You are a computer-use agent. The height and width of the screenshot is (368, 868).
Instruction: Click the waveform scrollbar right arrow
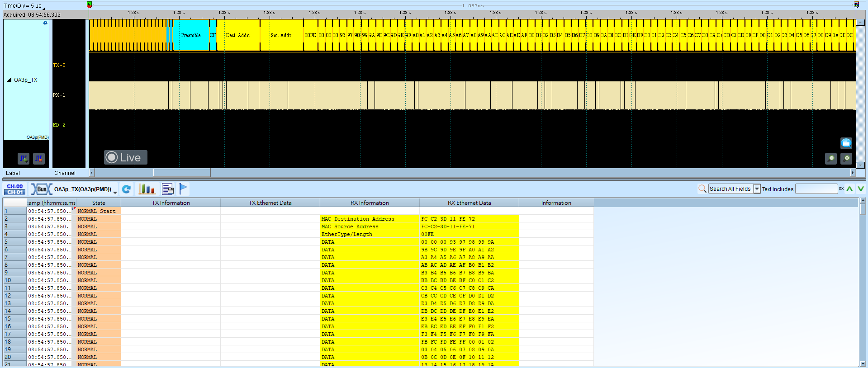[x=853, y=173]
